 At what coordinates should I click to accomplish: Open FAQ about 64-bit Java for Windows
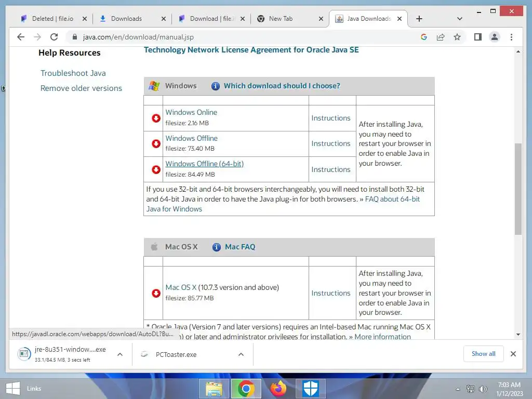(x=392, y=199)
